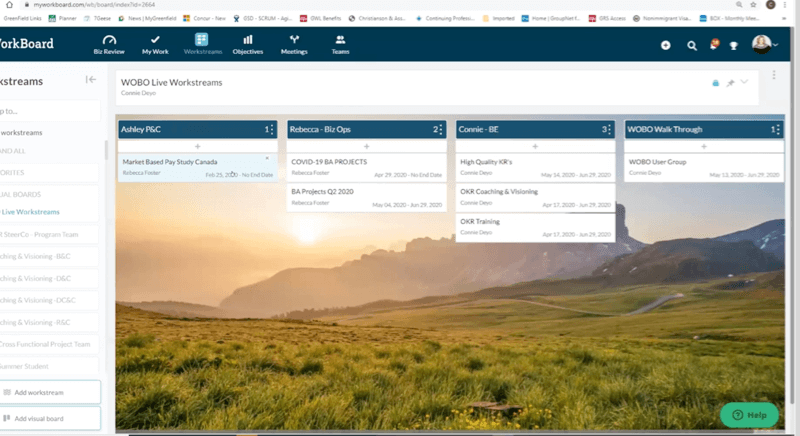Click the plus create icon in header

coord(665,45)
